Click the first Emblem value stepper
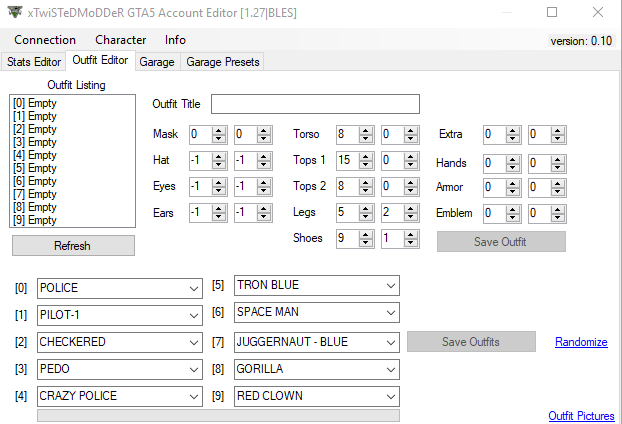The height and width of the screenshot is (424, 622). 502,214
